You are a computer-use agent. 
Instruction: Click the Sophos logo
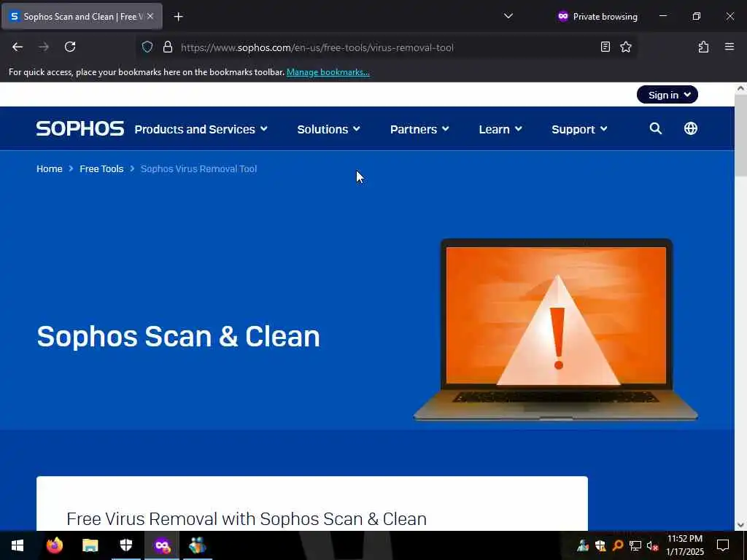[x=80, y=129]
